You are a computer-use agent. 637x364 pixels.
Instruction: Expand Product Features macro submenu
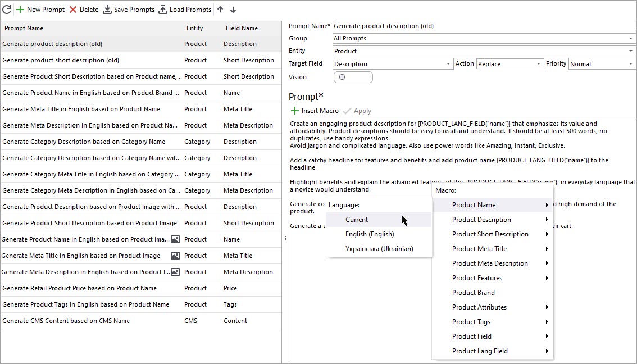click(493, 278)
